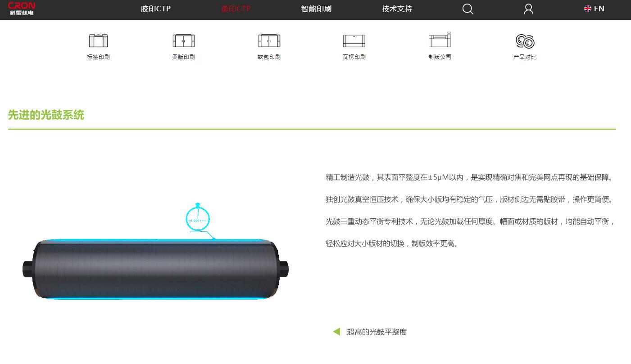
Task: Open the search magnifier icon
Action: [468, 9]
